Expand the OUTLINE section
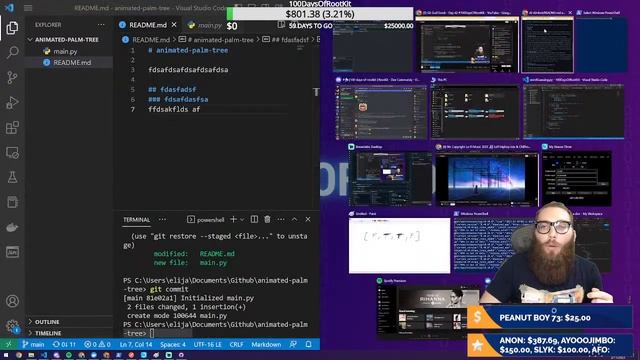Viewport: 640px width, 360px height. [47, 322]
